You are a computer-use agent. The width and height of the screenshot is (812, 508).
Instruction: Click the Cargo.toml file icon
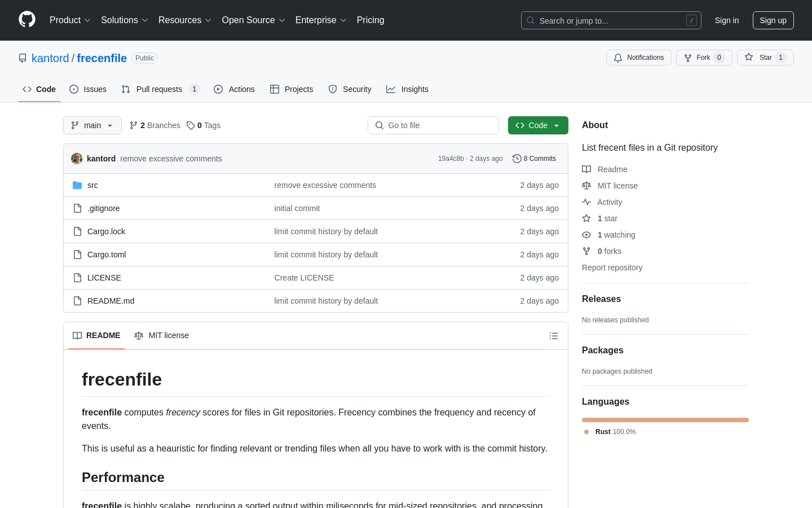[77, 255]
